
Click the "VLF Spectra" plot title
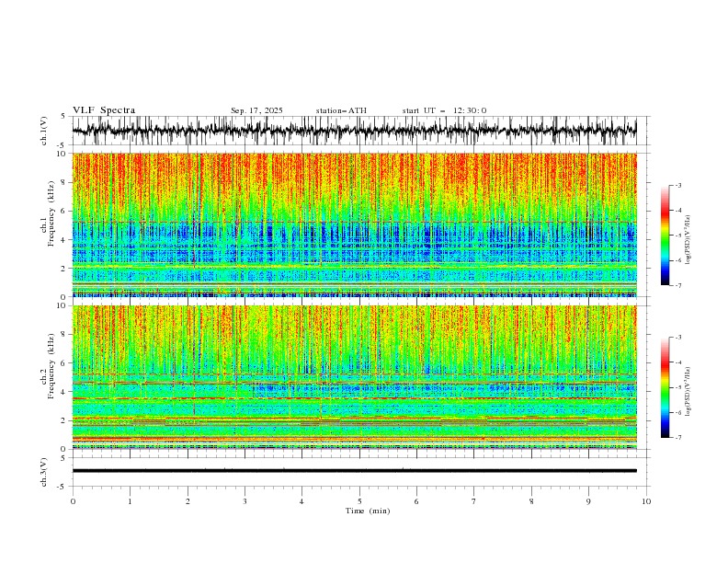tap(104, 110)
